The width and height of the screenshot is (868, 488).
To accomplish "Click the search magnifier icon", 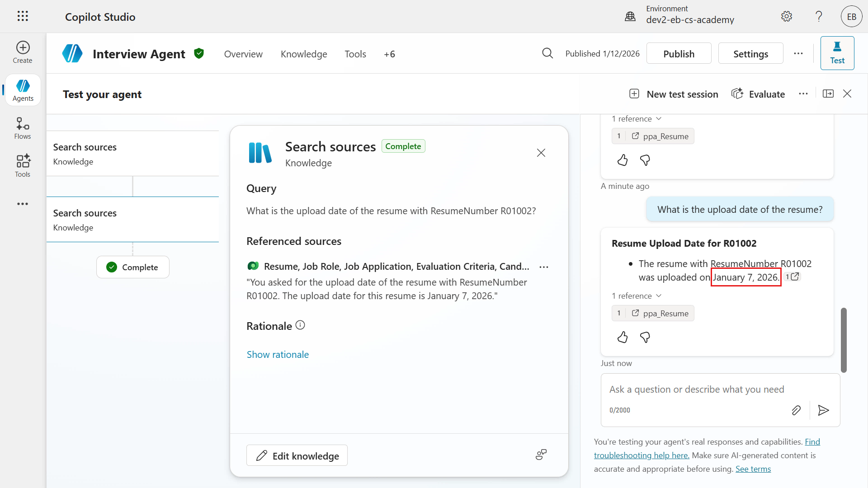I will click(x=547, y=53).
